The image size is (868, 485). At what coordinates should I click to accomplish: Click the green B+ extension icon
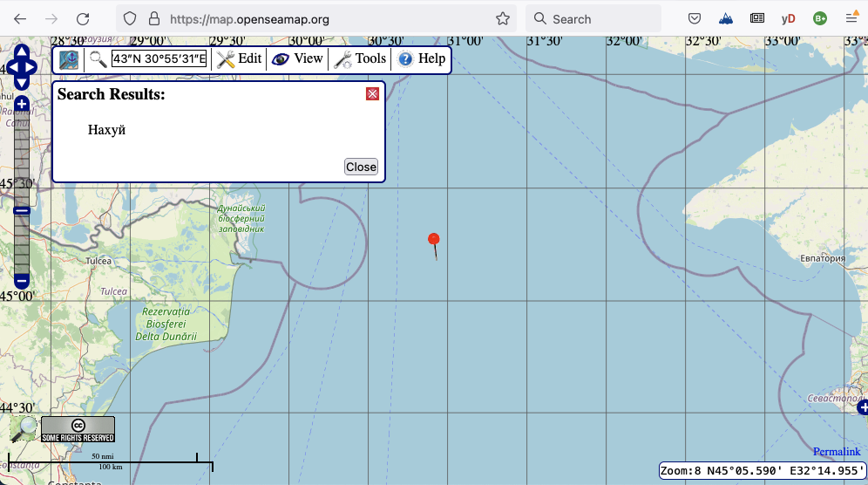tap(820, 19)
